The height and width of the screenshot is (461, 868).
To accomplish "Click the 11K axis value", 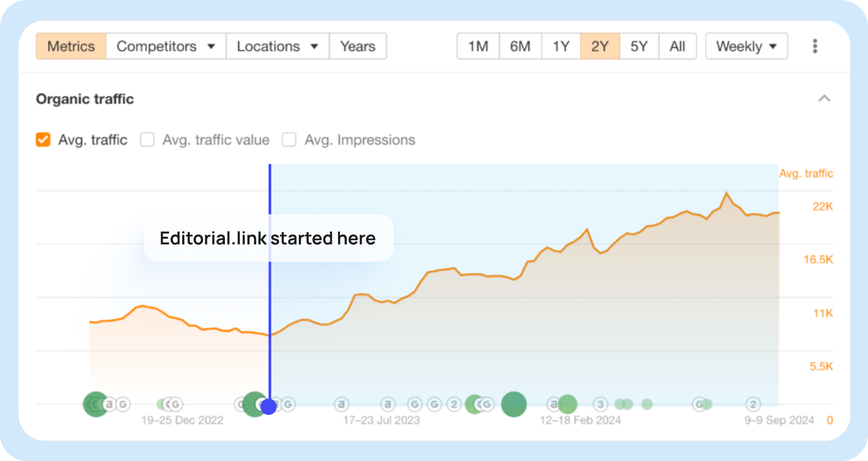I will point(823,313).
